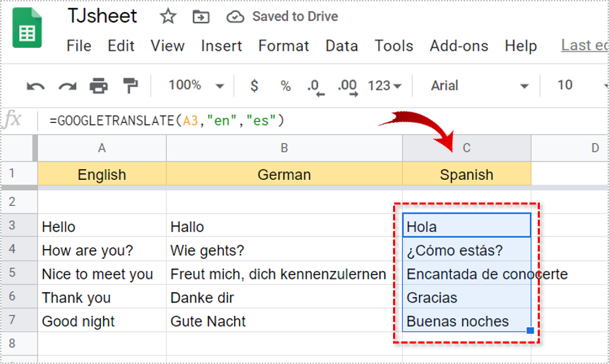Click the How are you? cell
This screenshot has width=609, height=364.
pyautogui.click(x=102, y=249)
